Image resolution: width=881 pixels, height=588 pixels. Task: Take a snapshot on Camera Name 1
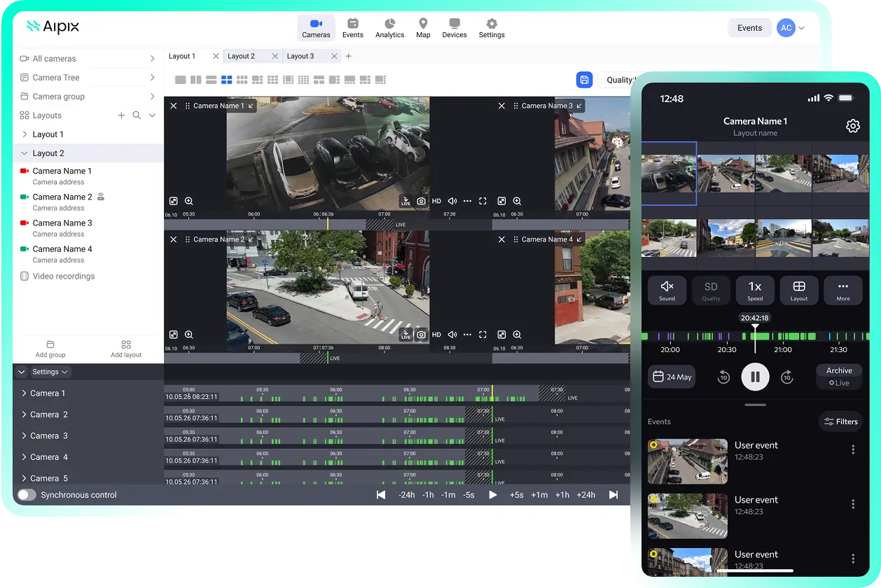[421, 201]
